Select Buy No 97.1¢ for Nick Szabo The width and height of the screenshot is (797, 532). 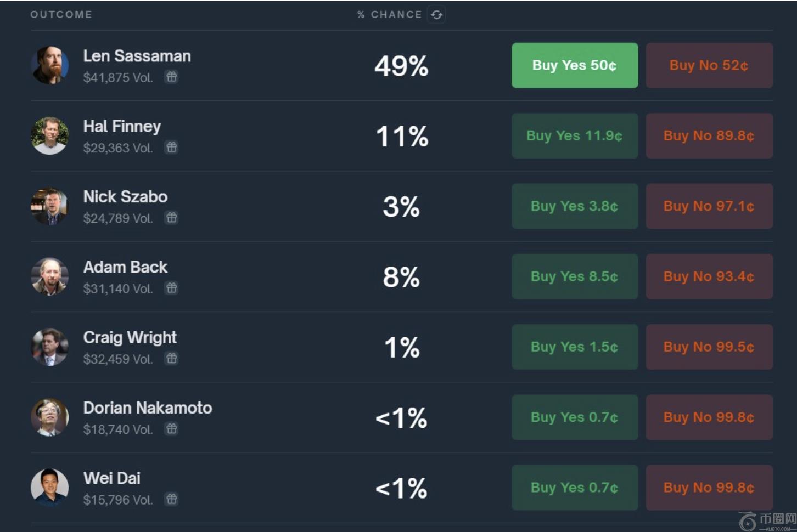(x=709, y=206)
